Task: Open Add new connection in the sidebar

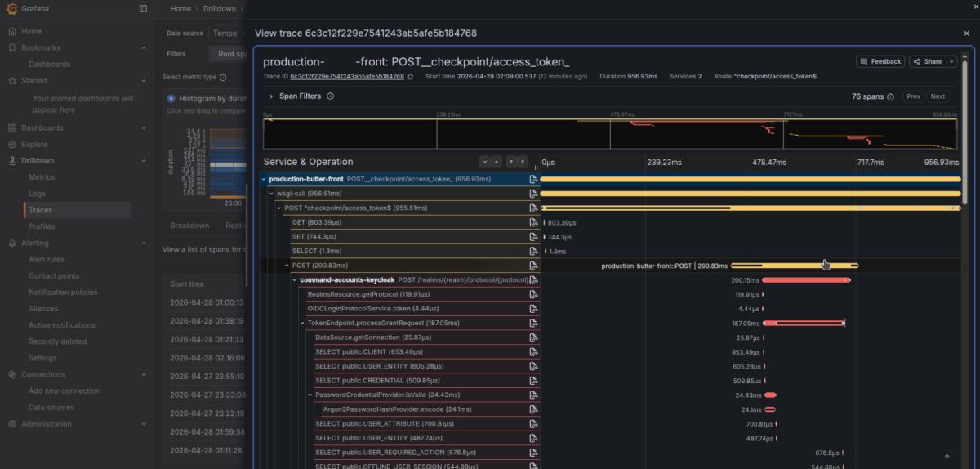Action: (65, 391)
